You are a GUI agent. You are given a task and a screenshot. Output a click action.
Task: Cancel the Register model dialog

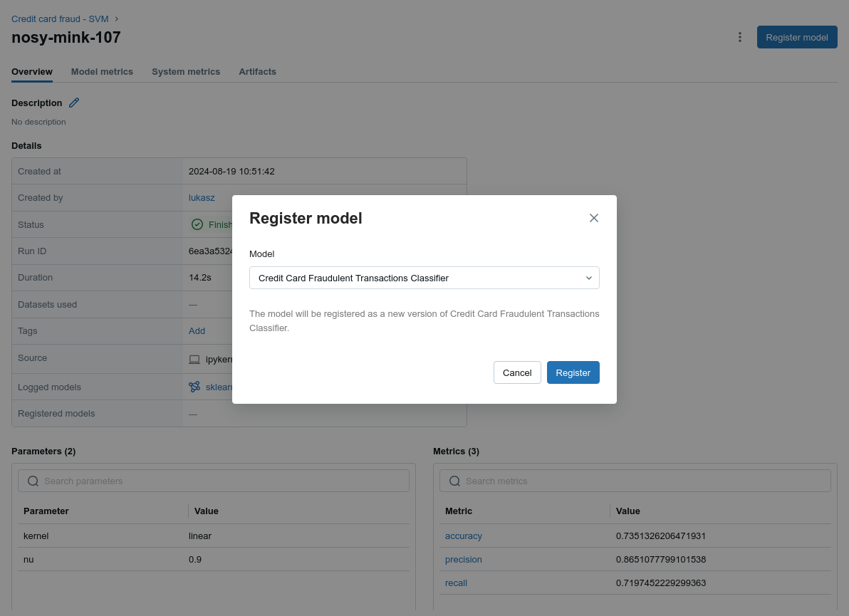pos(517,372)
